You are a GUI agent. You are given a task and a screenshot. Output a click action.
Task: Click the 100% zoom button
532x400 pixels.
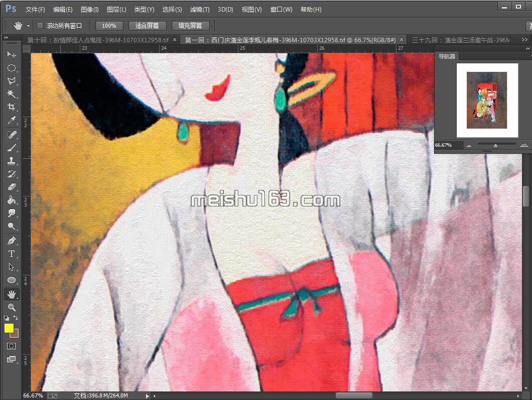[x=109, y=26]
